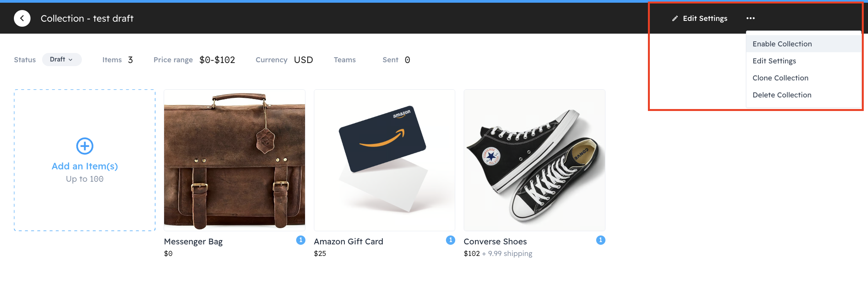This screenshot has height=290, width=868.
Task: Click the Messenger Bag item title
Action: 193,242
